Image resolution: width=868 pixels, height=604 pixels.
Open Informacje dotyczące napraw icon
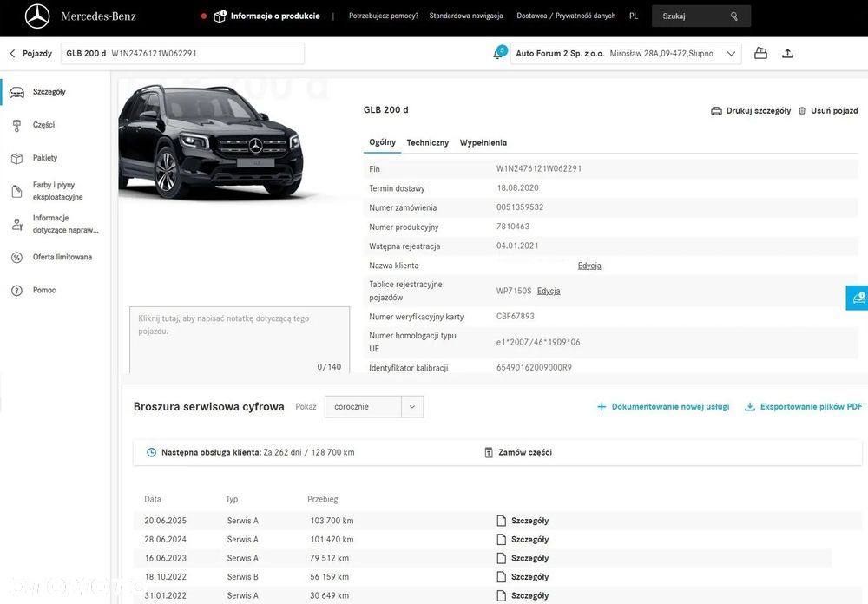[17, 224]
